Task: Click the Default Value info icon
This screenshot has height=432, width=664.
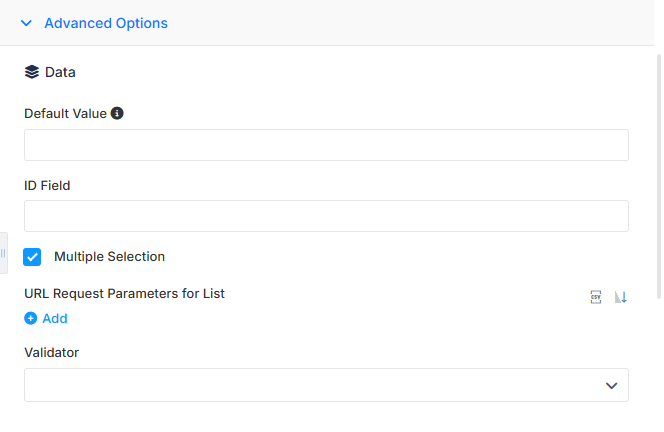Action: click(117, 113)
